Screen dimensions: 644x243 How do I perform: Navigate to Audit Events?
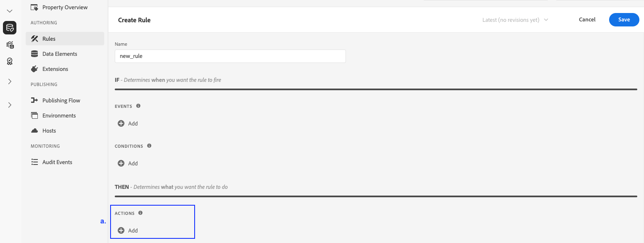click(x=57, y=162)
